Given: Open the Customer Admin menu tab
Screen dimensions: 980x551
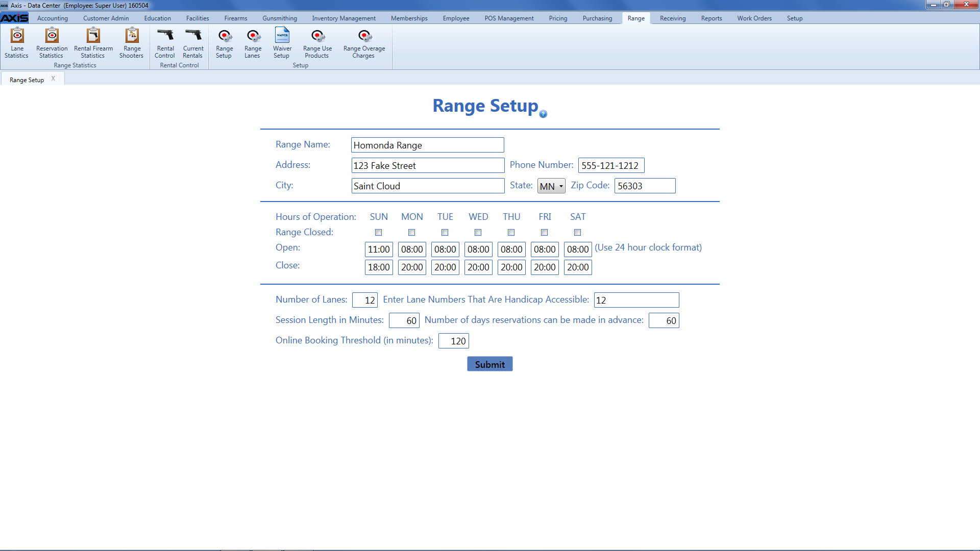Looking at the screenshot, I should [x=106, y=18].
